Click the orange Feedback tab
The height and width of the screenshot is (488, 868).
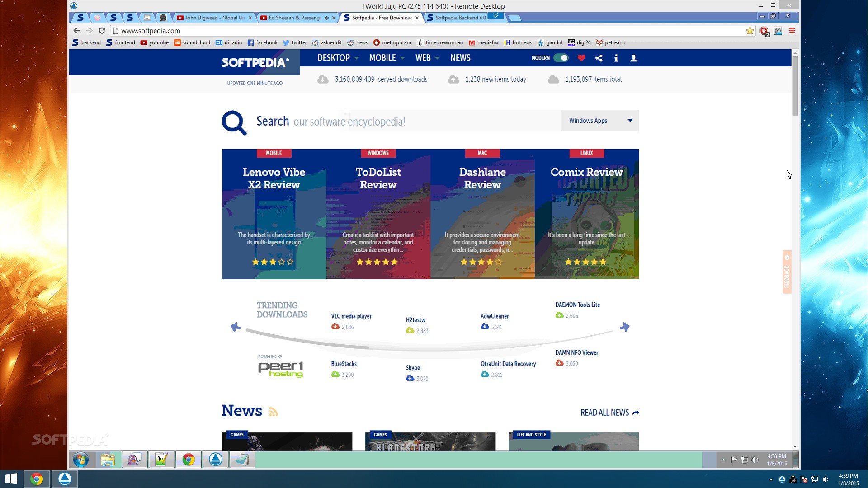(787, 272)
